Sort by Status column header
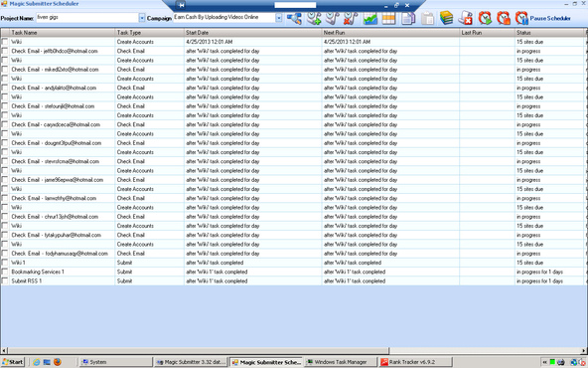Image resolution: width=588 pixels, height=368 pixels. click(x=550, y=33)
